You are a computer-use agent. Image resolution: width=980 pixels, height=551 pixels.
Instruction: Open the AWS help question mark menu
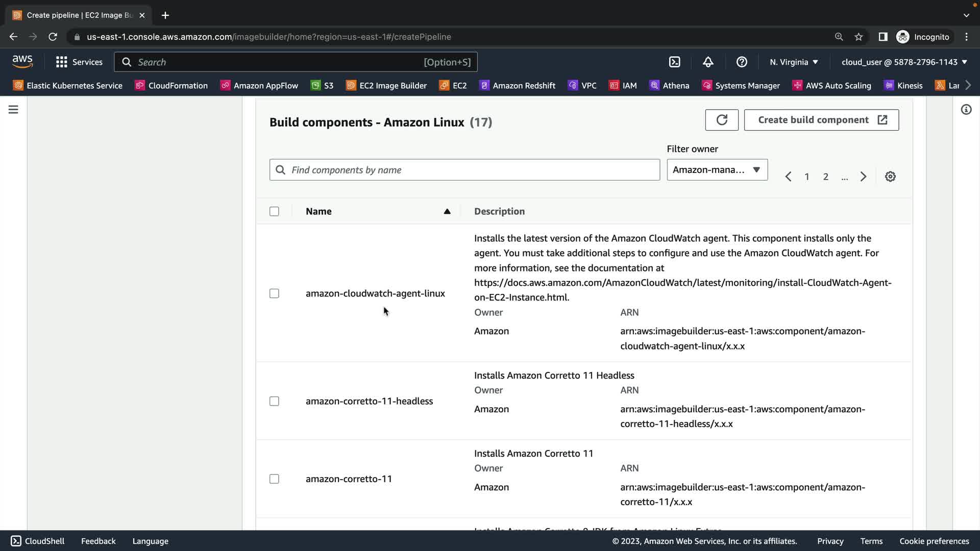pos(742,62)
